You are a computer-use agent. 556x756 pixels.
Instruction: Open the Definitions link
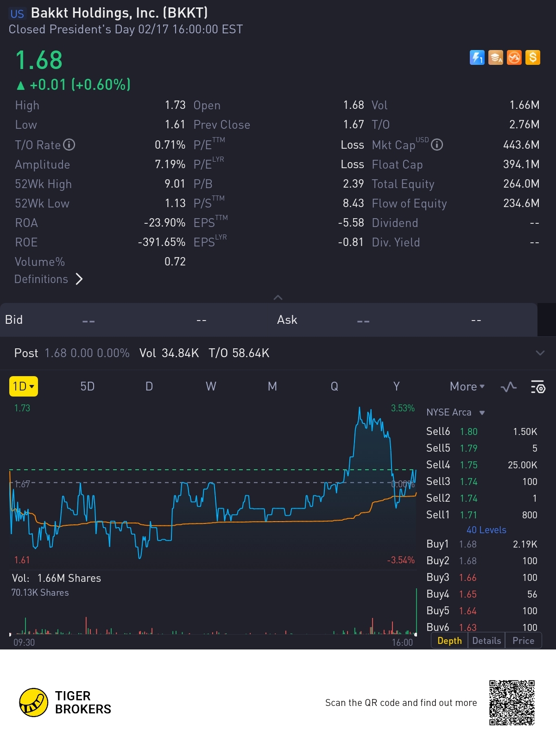point(49,279)
